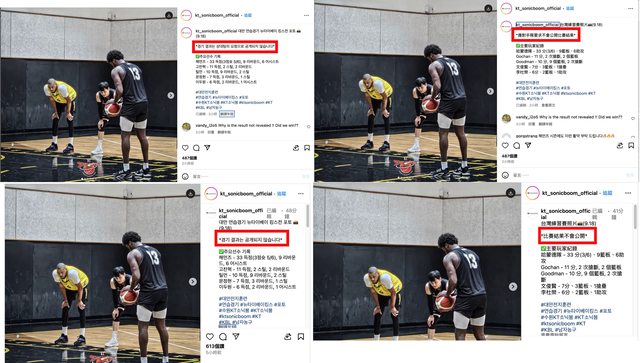The width and height of the screenshot is (640, 363).
Task: Tap the paper-plane share icon above 613 likes
Action: [x=236, y=336]
